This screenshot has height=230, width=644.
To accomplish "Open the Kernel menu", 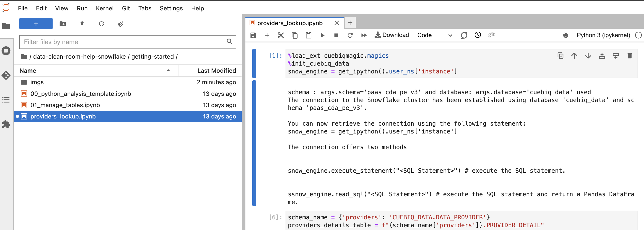I will tap(104, 8).
